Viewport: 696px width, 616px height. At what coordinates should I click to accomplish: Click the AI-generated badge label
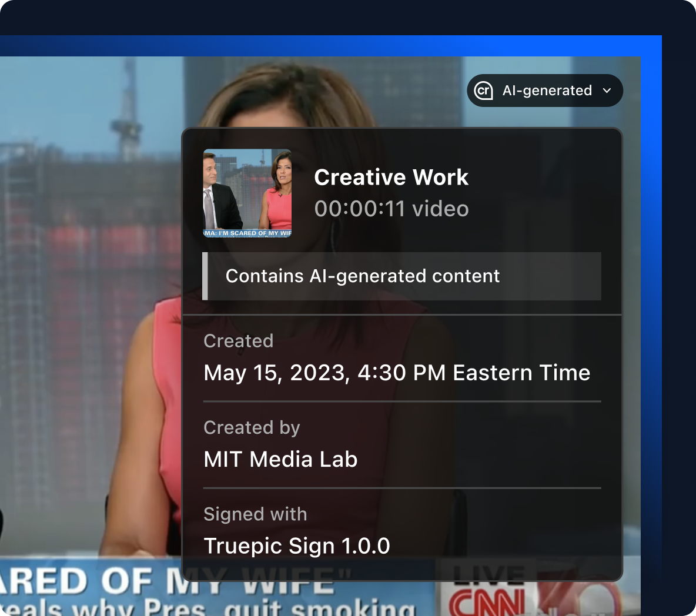coord(547,91)
